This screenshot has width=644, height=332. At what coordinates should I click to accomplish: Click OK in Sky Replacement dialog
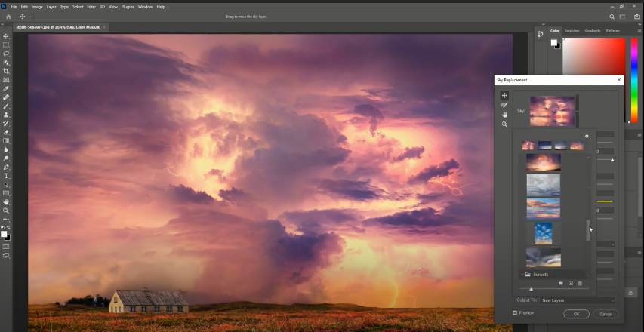(576, 314)
